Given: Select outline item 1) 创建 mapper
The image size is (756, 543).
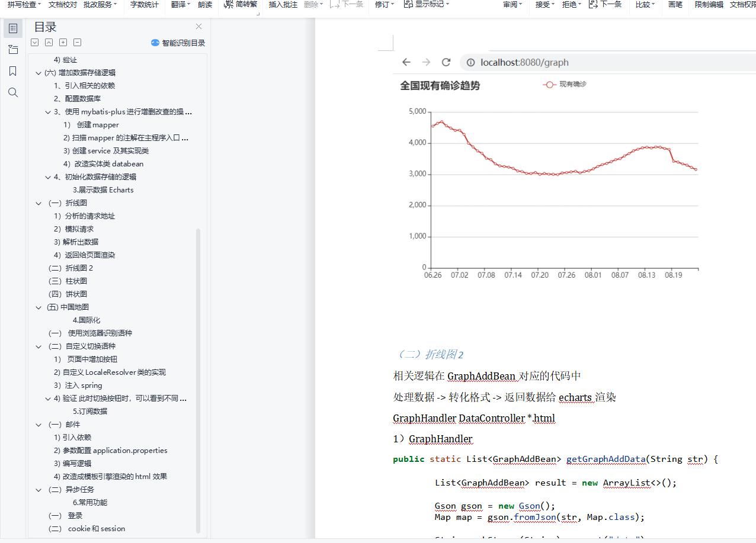Looking at the screenshot, I should coord(91,125).
